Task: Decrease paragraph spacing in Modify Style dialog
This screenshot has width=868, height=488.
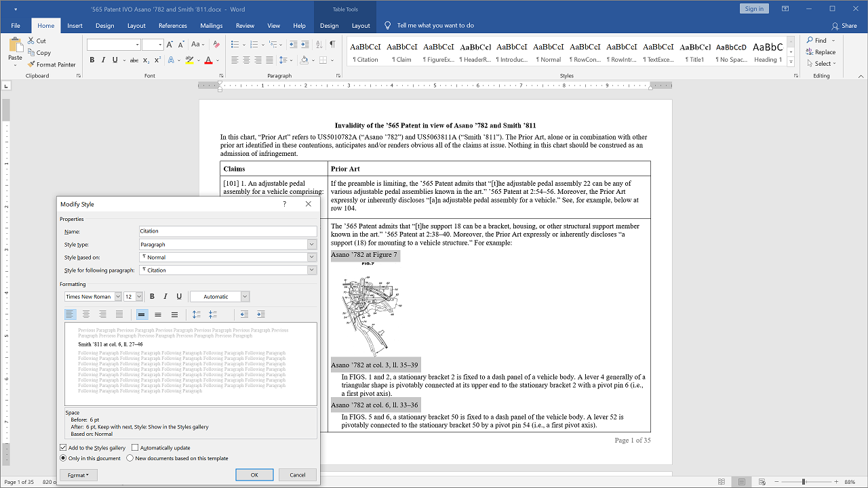Action: pos(213,314)
